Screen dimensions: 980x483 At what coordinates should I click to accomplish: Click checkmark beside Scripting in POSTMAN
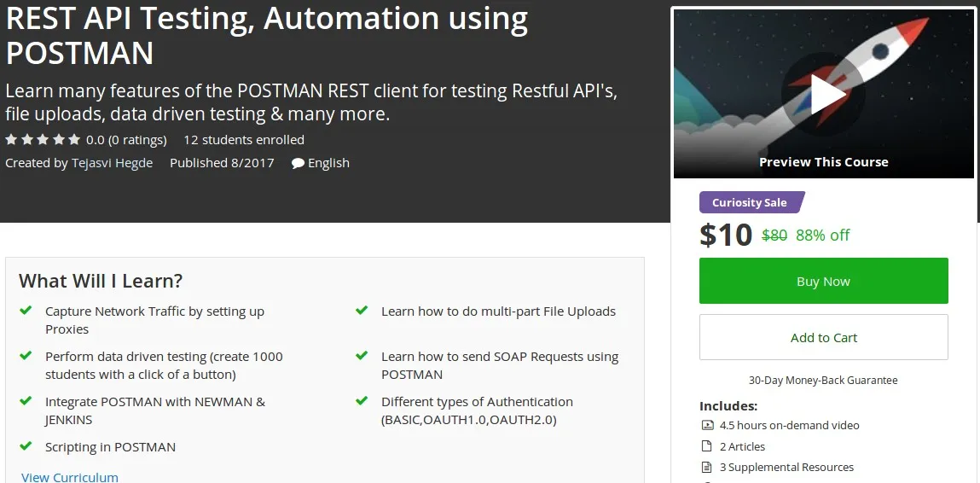point(26,445)
